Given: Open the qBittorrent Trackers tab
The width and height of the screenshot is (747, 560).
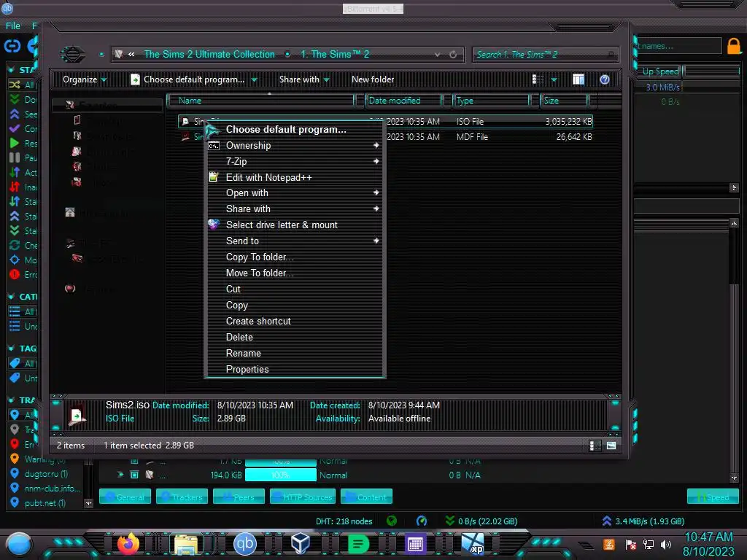Looking at the screenshot, I should point(182,497).
